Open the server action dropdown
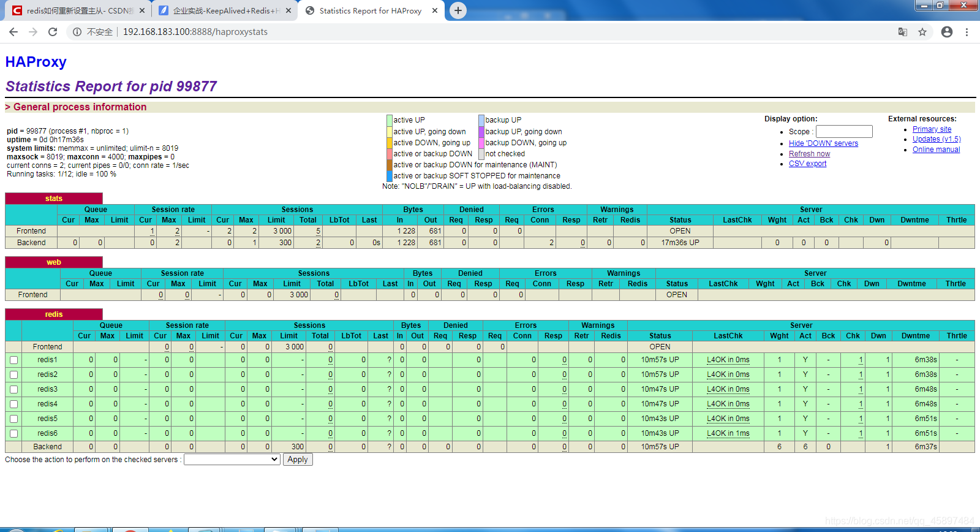Screen dimensions: 980x532 (232, 460)
